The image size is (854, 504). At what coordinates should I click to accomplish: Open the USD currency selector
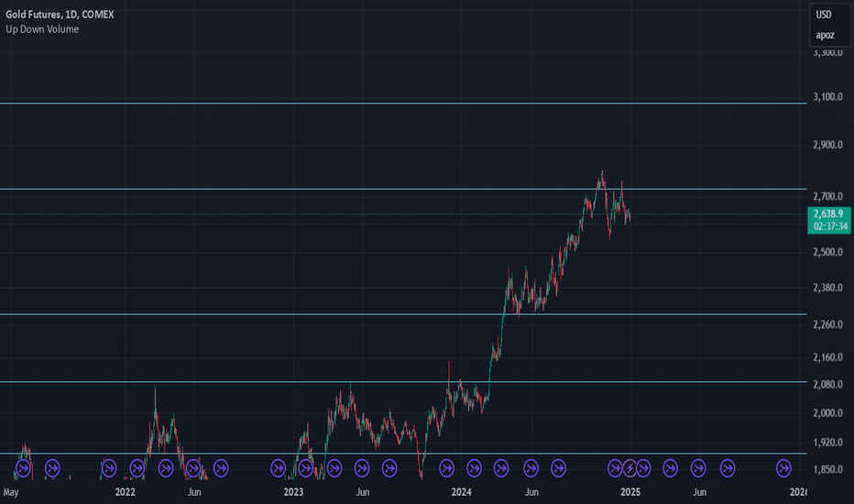pos(824,15)
